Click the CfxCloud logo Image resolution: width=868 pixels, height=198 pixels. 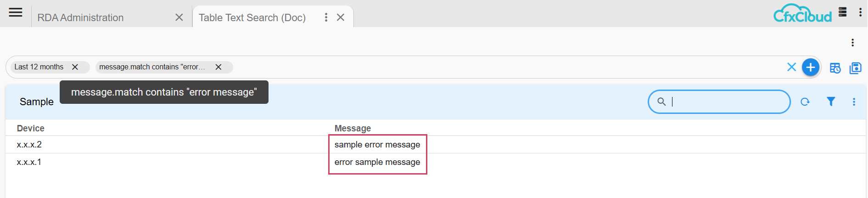point(802,14)
